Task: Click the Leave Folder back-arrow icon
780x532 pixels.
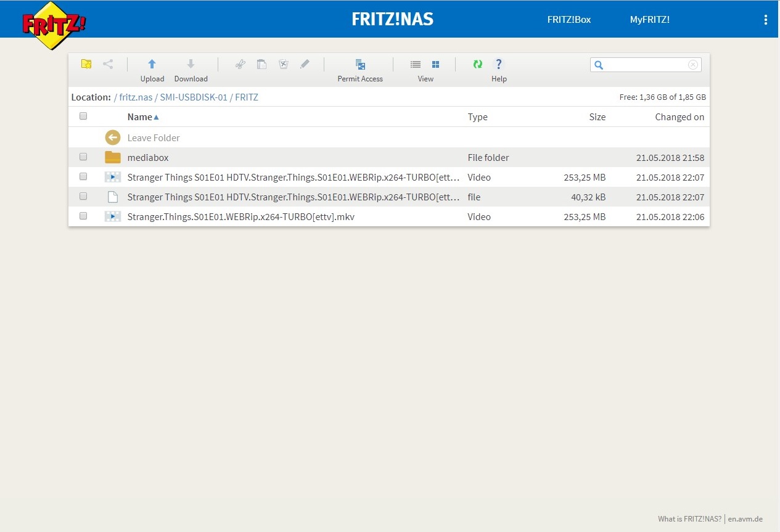Action: pyautogui.click(x=112, y=137)
